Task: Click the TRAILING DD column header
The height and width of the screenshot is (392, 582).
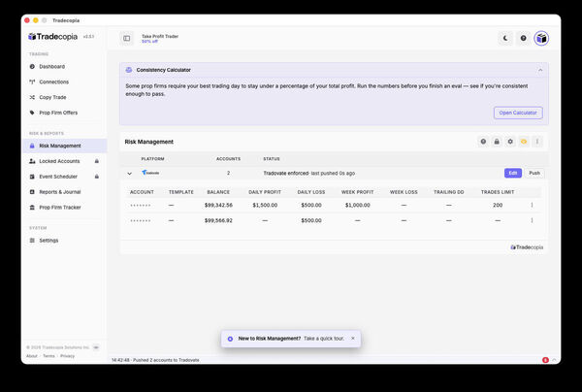Action: click(x=449, y=192)
